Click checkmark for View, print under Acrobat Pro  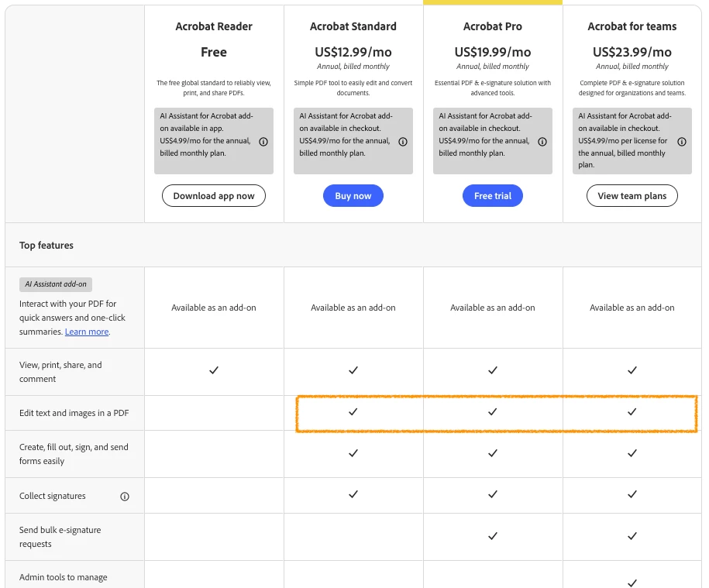[492, 370]
